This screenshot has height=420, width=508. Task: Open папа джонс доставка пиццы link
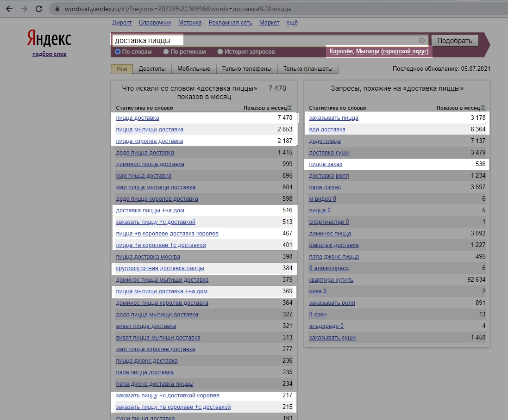coord(155,384)
